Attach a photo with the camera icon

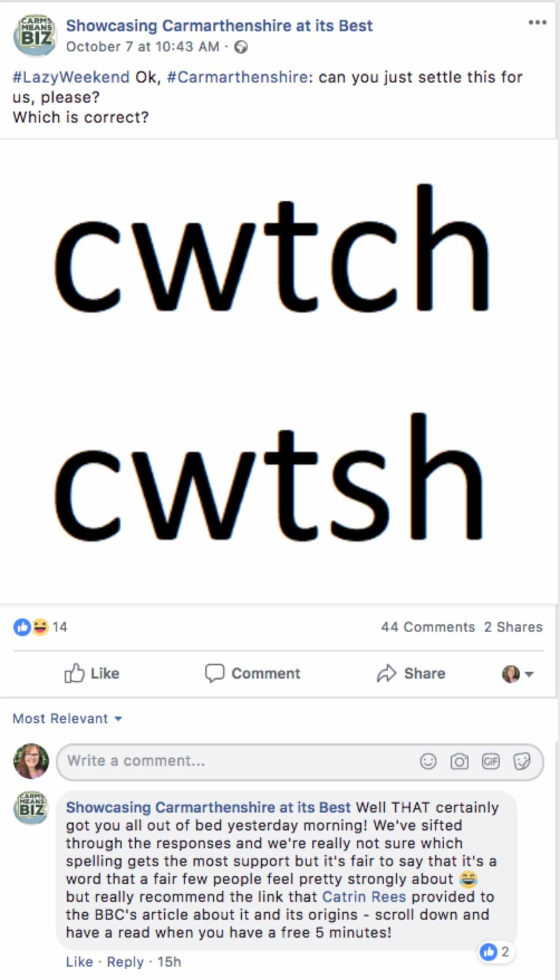tap(459, 761)
